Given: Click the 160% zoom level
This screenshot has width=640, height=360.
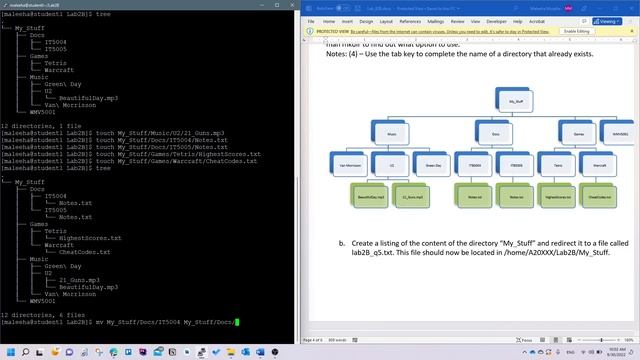Looking at the screenshot, I should coord(629,340).
